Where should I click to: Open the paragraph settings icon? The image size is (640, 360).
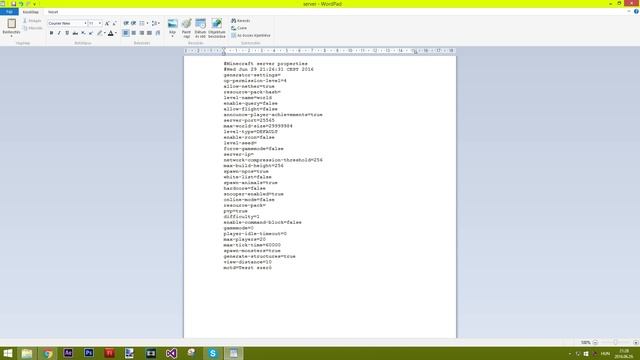[158, 33]
